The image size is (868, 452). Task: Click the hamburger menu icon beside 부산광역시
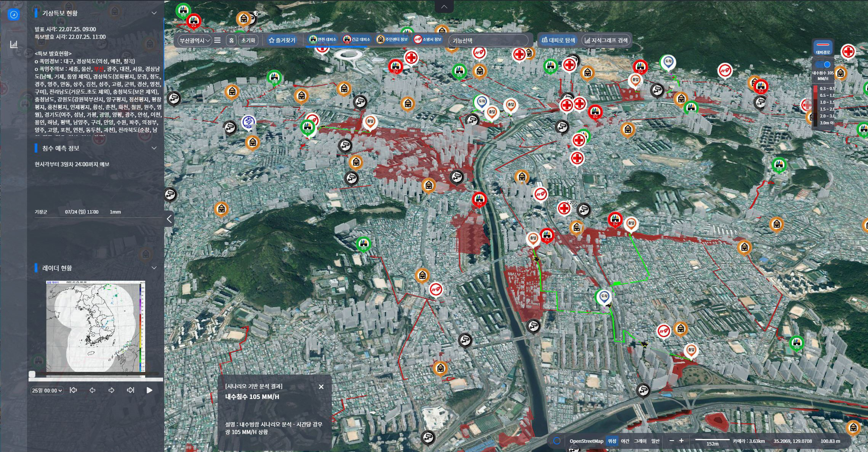tap(217, 40)
